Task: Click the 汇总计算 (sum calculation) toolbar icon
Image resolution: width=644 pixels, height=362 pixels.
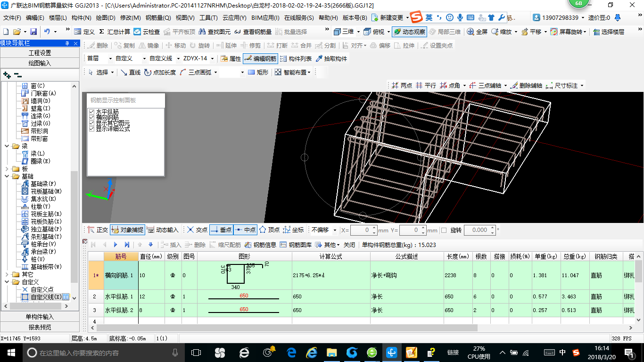Action: (x=115, y=32)
